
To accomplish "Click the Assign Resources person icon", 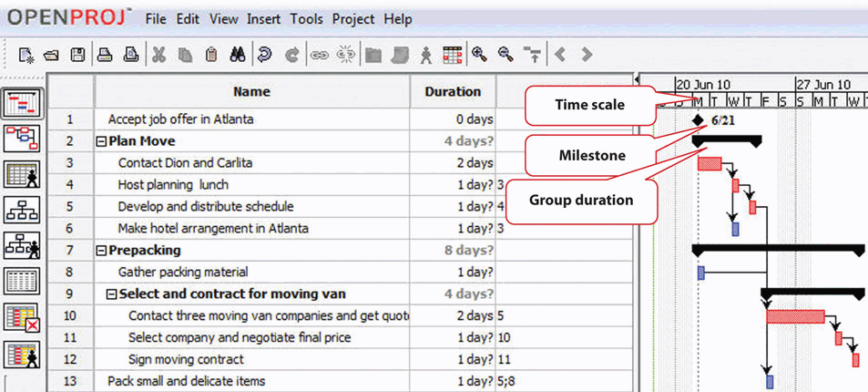I will tap(425, 55).
